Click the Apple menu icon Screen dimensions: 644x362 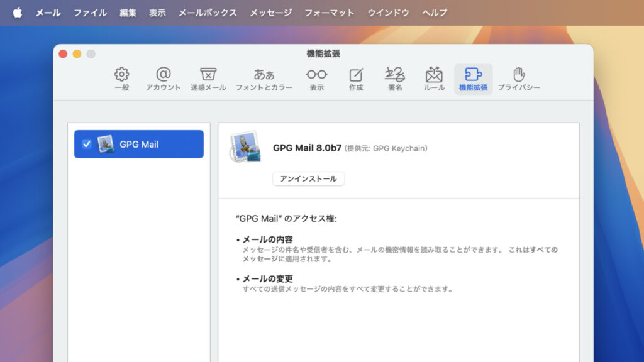click(x=17, y=8)
